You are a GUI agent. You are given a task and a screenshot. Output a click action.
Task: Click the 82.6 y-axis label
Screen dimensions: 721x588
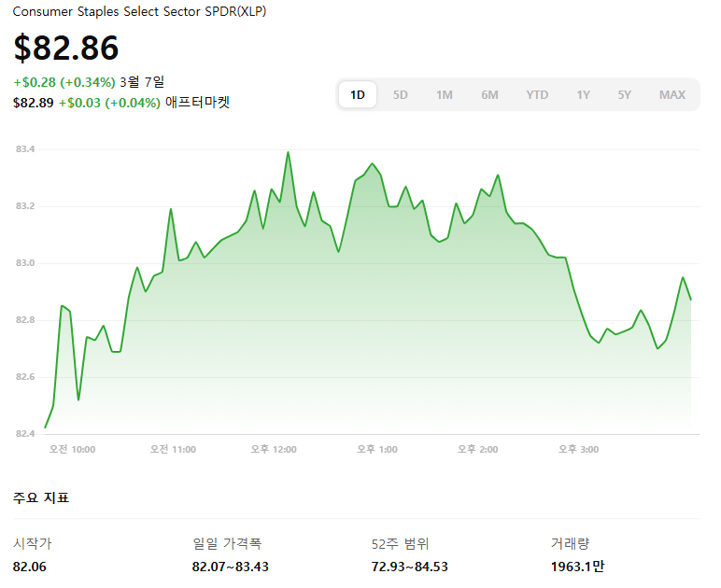[x=25, y=377]
